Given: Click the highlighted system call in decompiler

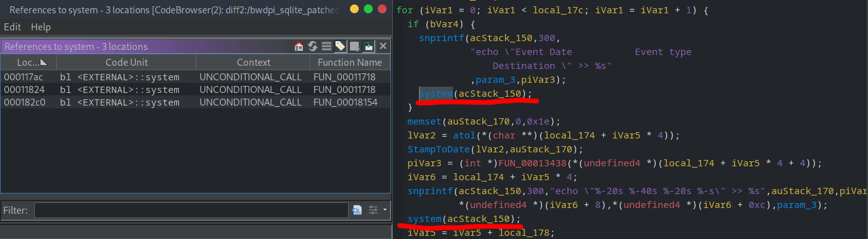Looking at the screenshot, I should point(436,94).
